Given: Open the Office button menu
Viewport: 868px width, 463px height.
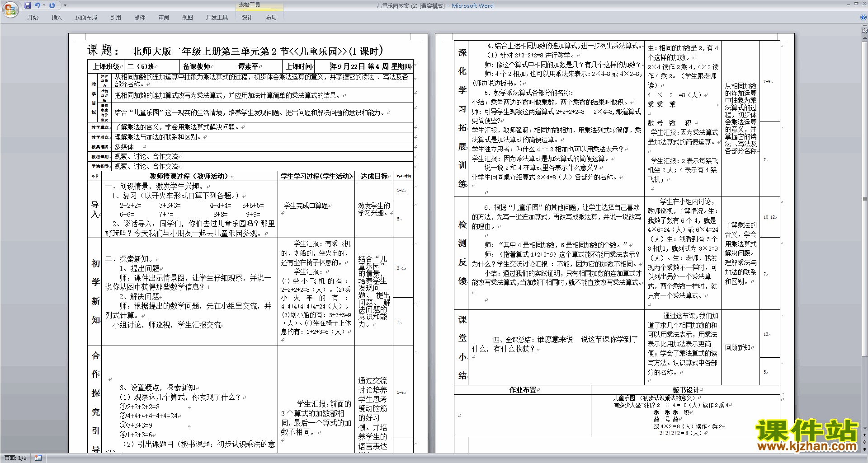Looking at the screenshot, I should (x=10, y=9).
